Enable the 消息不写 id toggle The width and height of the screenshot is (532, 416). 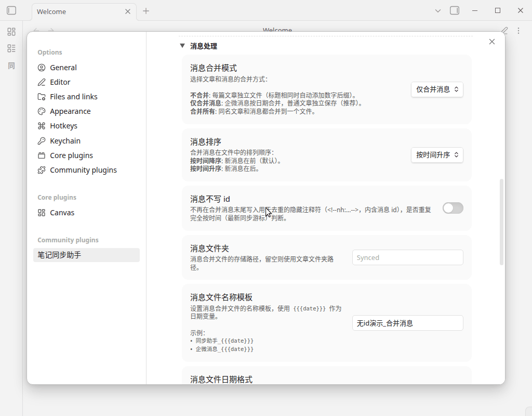pyautogui.click(x=453, y=208)
